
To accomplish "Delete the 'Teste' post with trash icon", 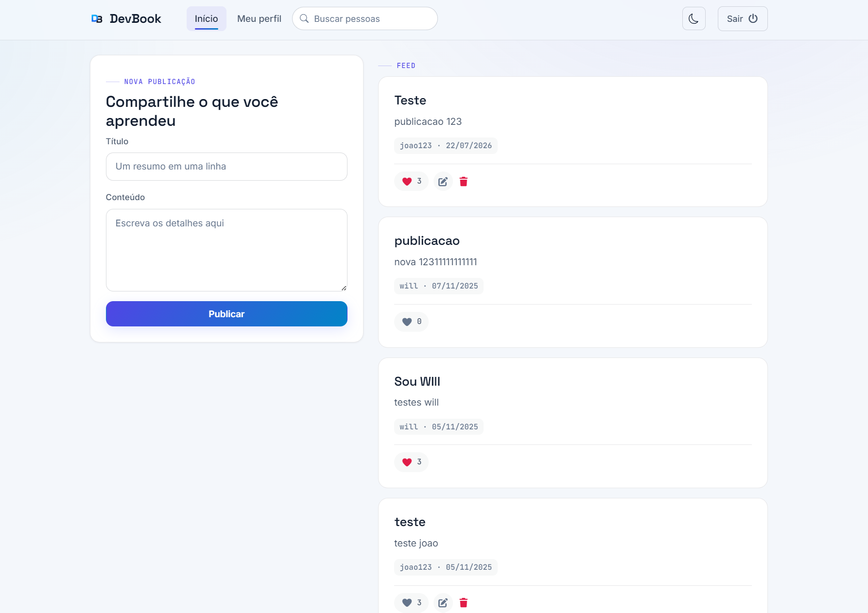I will (x=464, y=181).
